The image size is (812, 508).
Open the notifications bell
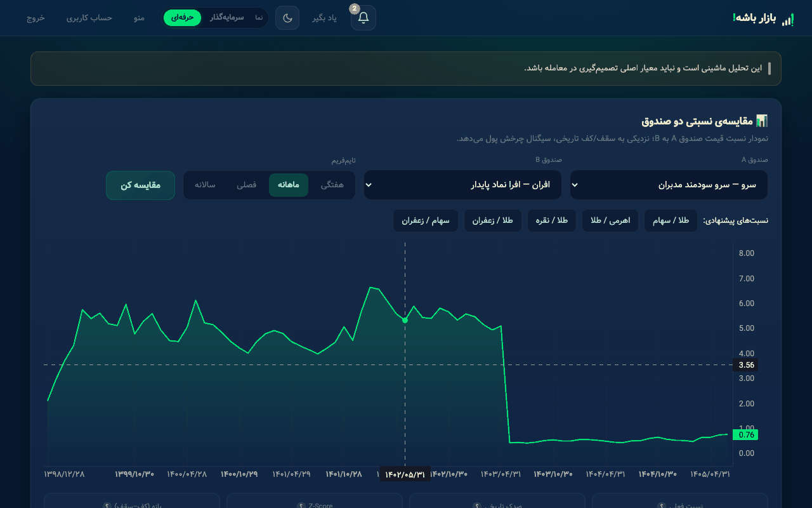[x=363, y=18]
